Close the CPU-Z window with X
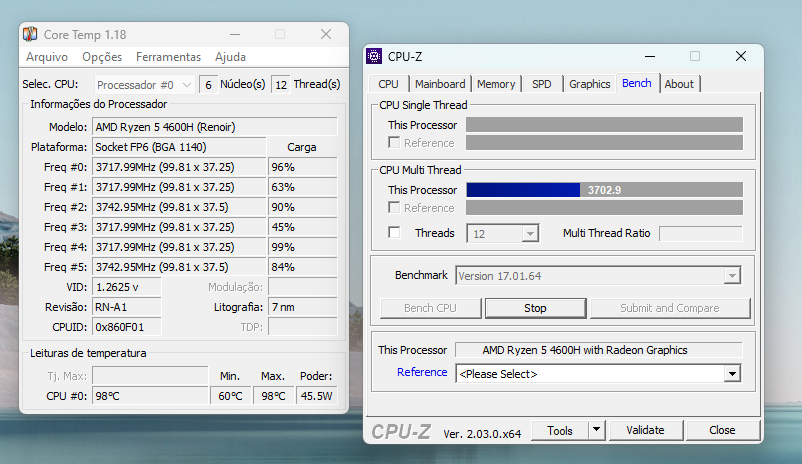Screen dimensions: 802x464 pos(741,56)
